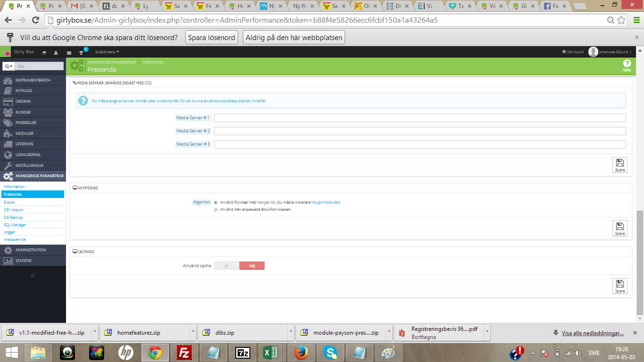Switch Använd cache to JA
Image resolution: width=644 pixels, height=362 pixels.
coord(227,266)
